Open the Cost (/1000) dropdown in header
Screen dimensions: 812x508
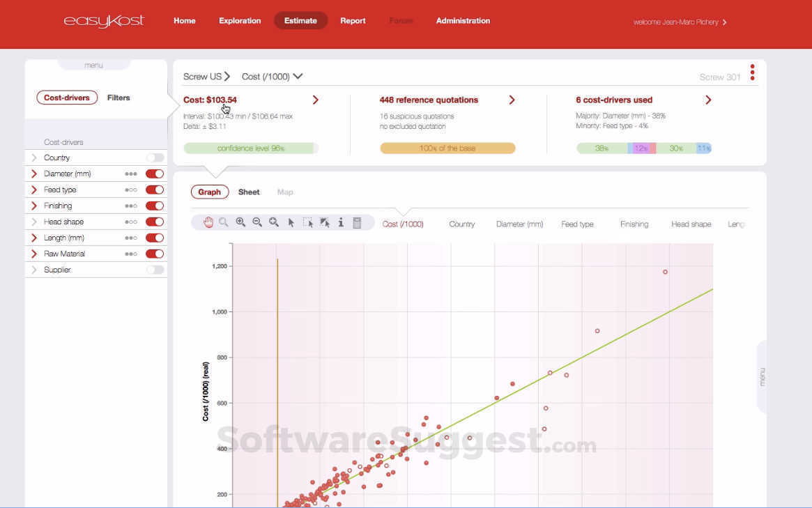click(273, 77)
